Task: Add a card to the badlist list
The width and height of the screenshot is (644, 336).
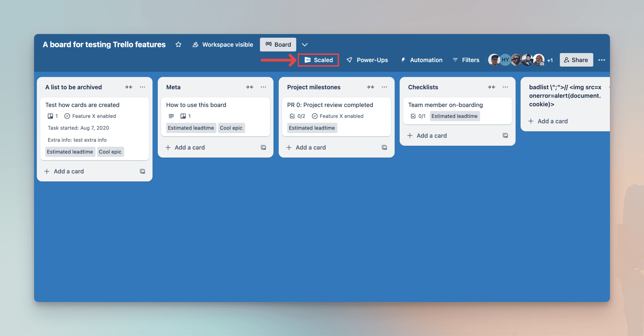Action: click(548, 121)
